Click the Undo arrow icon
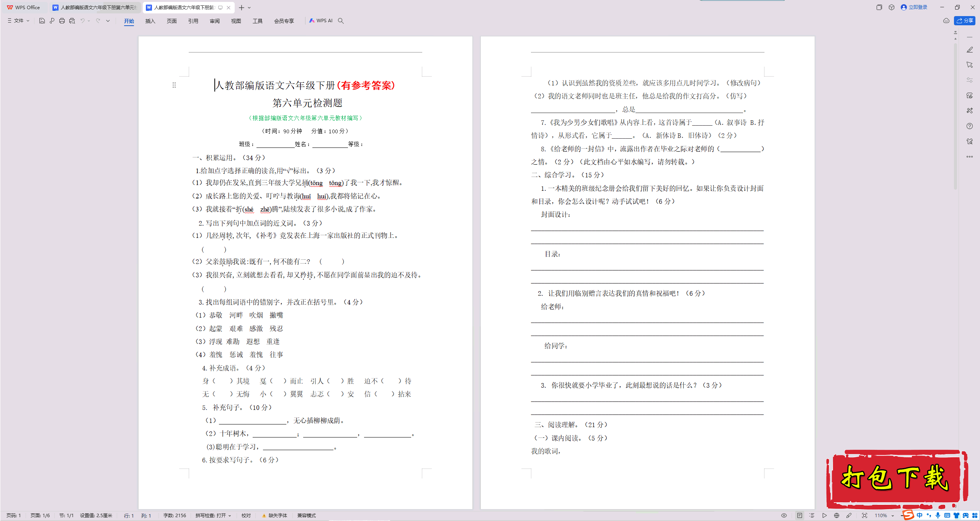Viewport: 980px width, 521px height. pyautogui.click(x=82, y=21)
